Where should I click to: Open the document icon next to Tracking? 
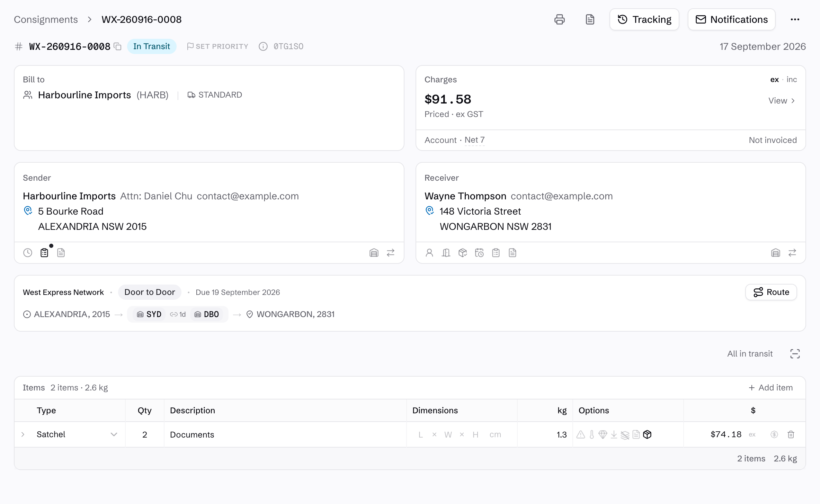coord(590,19)
